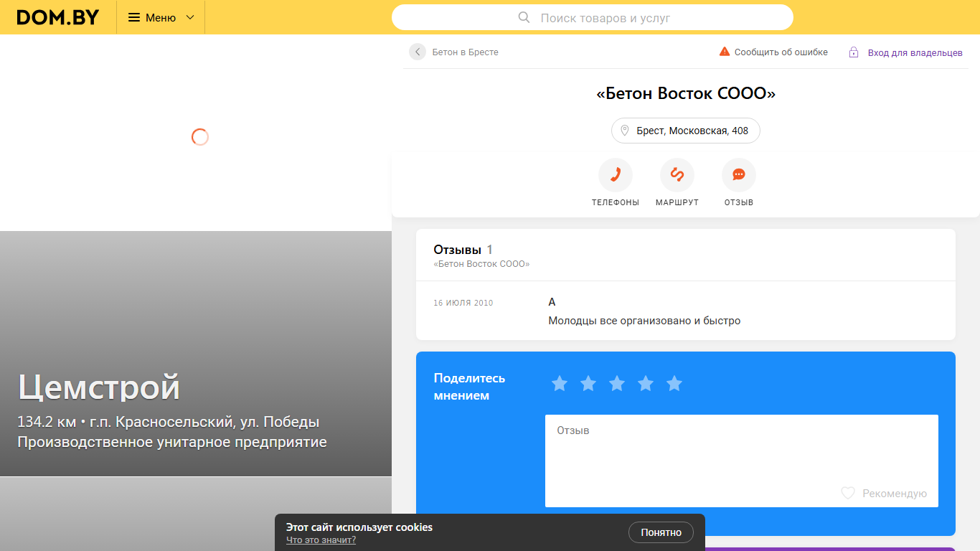Open Сообщить об ошибке link

pyautogui.click(x=781, y=52)
